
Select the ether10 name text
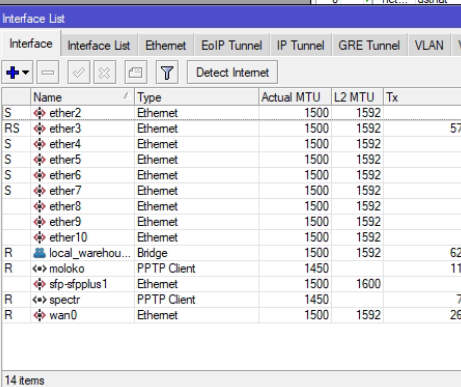(x=68, y=237)
